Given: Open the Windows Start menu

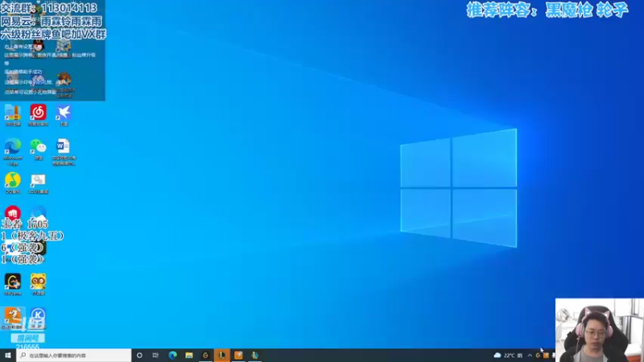Looking at the screenshot, I should (8, 356).
